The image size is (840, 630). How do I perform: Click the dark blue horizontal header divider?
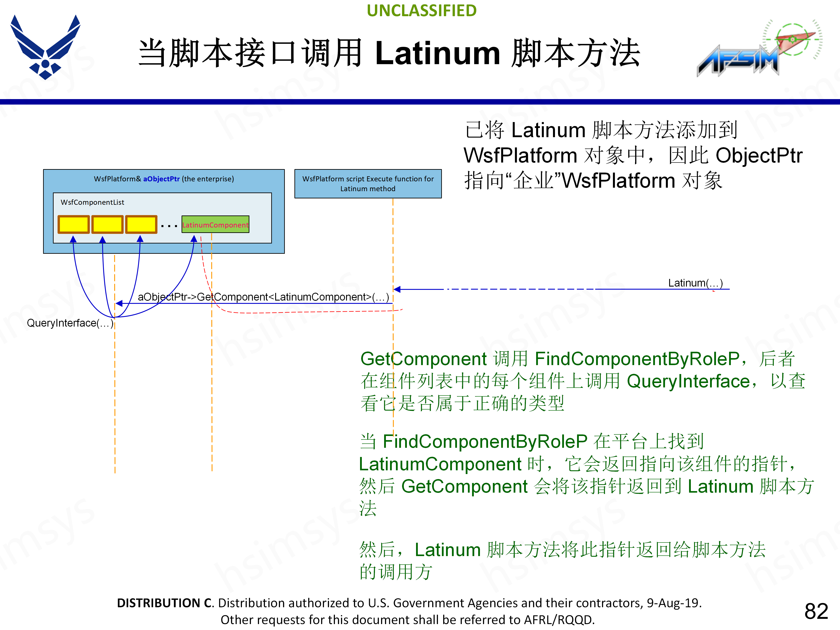tap(420, 102)
